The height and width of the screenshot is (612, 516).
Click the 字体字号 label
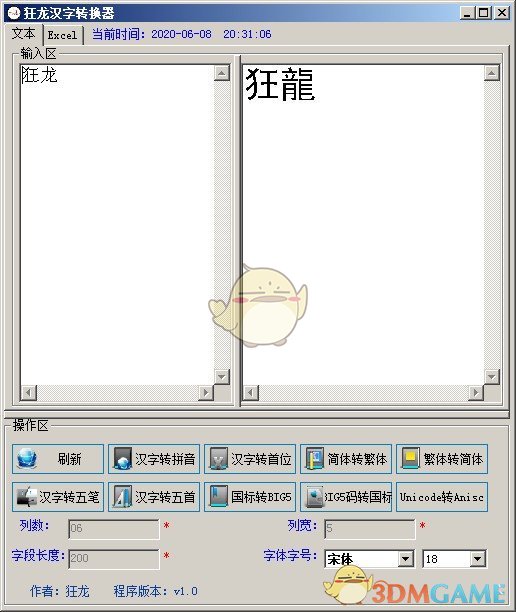coord(290,555)
